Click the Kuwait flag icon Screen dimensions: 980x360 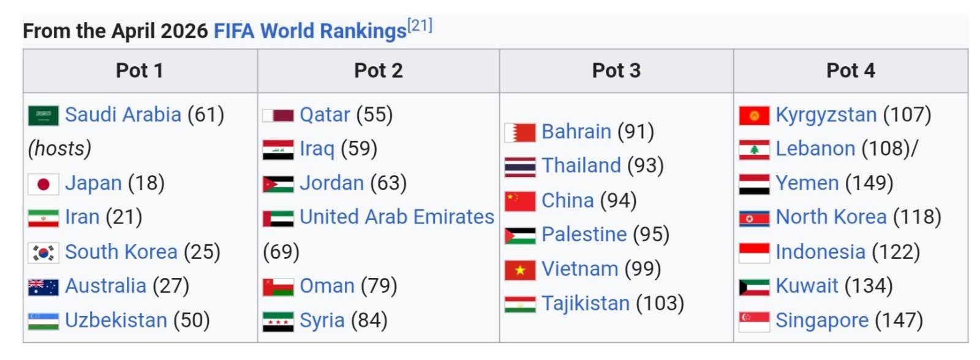pyautogui.click(x=754, y=287)
